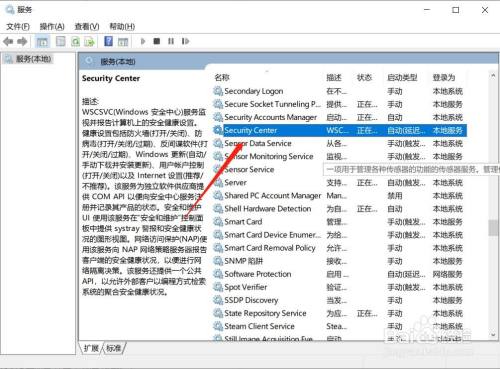Select the Secondary Logon service
The height and width of the screenshot is (369, 500).
coord(340,91)
